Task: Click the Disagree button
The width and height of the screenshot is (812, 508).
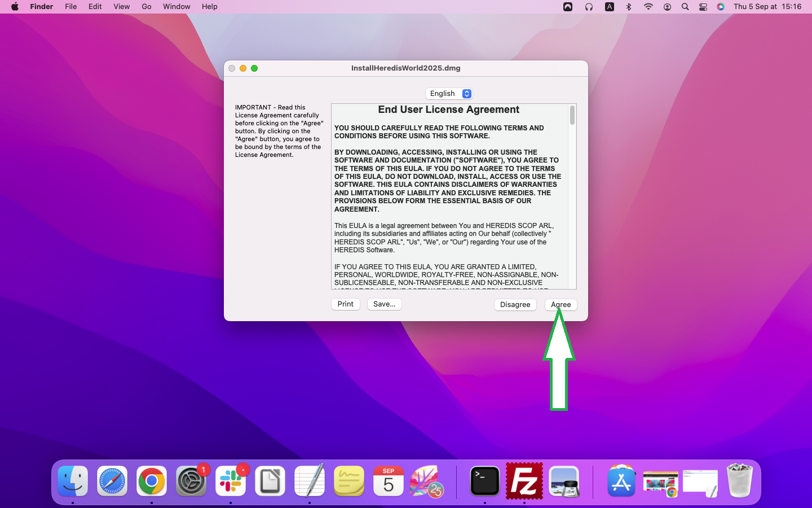Action: 515,304
